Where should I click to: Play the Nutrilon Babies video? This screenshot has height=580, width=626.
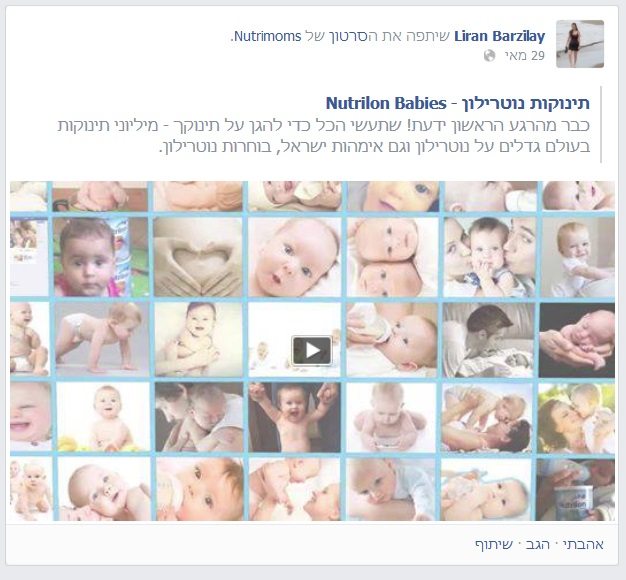312,350
